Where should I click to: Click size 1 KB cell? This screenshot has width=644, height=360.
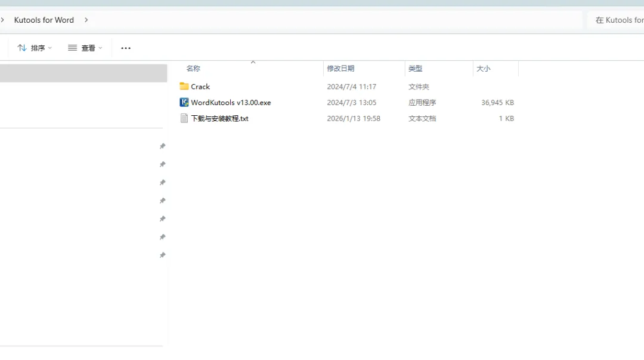506,118
